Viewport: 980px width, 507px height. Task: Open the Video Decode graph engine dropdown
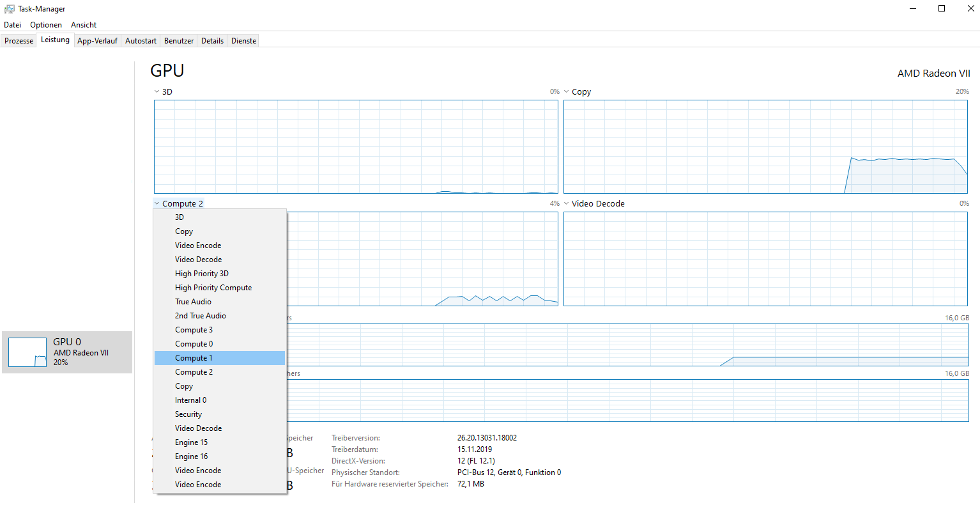pos(594,203)
